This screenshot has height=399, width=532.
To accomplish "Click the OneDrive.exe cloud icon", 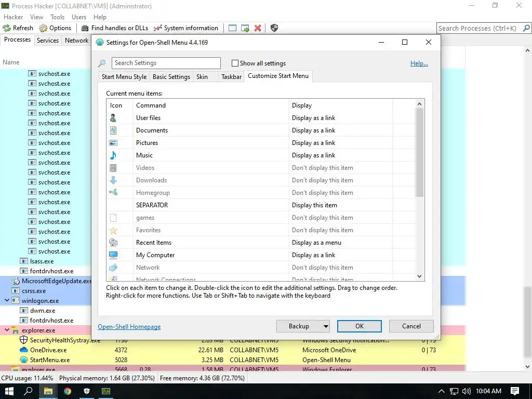I will (24, 350).
